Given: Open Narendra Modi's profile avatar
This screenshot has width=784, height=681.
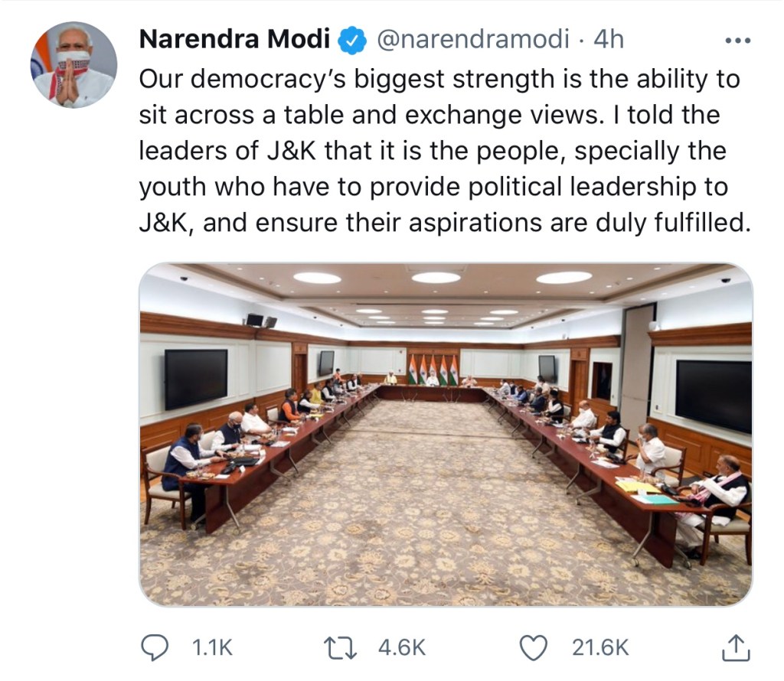Looking at the screenshot, I should 75,65.
